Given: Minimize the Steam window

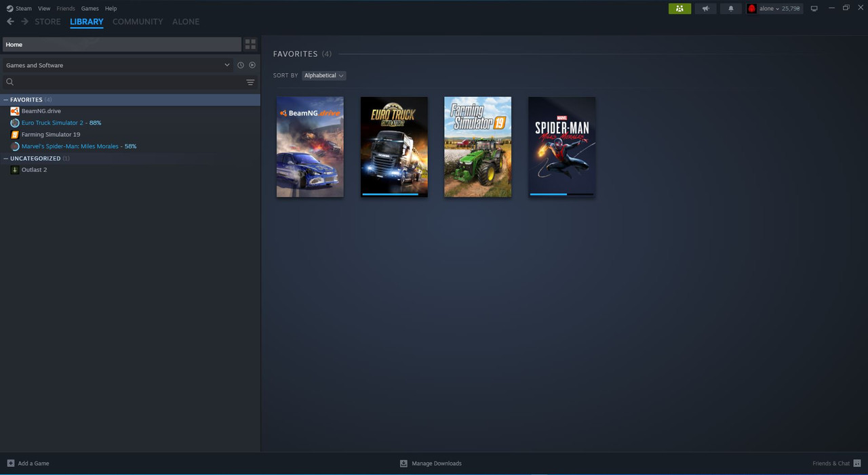Looking at the screenshot, I should tap(831, 8).
